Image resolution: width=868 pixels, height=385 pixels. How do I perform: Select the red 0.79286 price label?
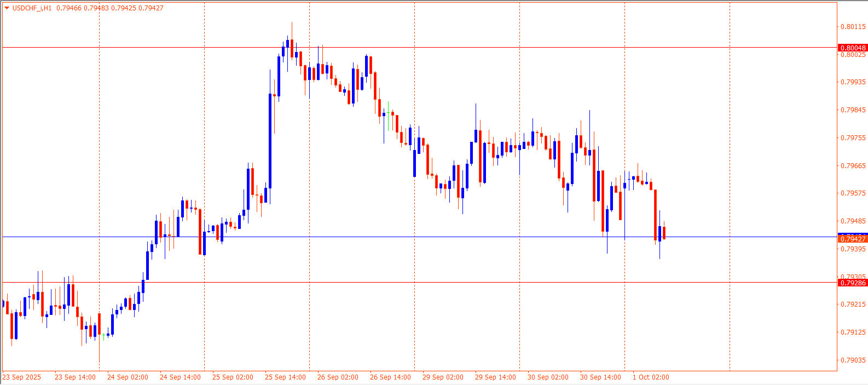tap(853, 283)
